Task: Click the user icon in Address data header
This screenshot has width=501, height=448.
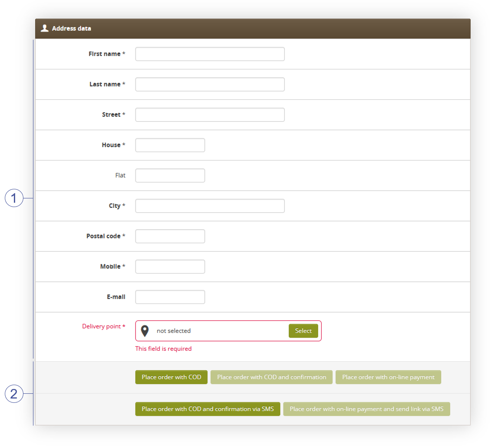Action: point(45,28)
